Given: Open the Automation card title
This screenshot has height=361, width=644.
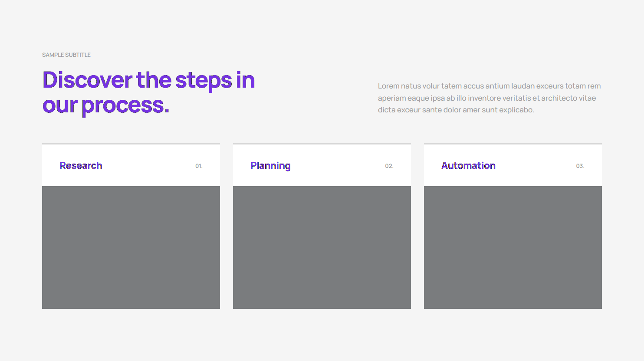Looking at the screenshot, I should click(468, 166).
